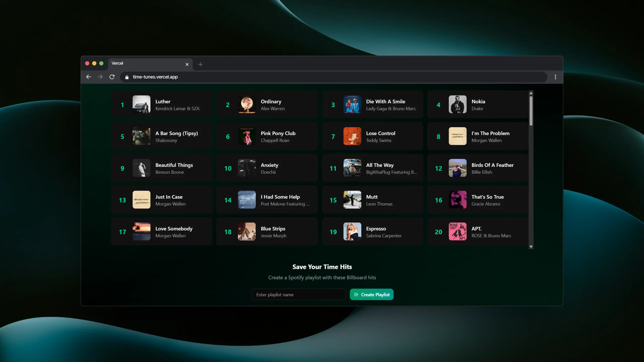Select the Love Somebody album cover
The height and width of the screenshot is (362, 644).
[141, 232]
